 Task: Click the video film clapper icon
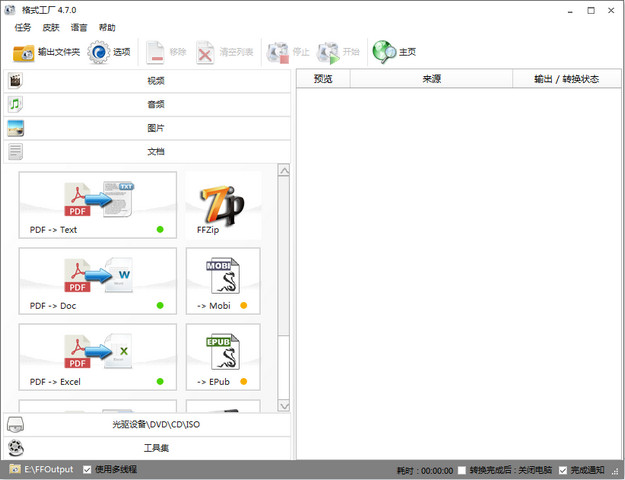tap(15, 81)
